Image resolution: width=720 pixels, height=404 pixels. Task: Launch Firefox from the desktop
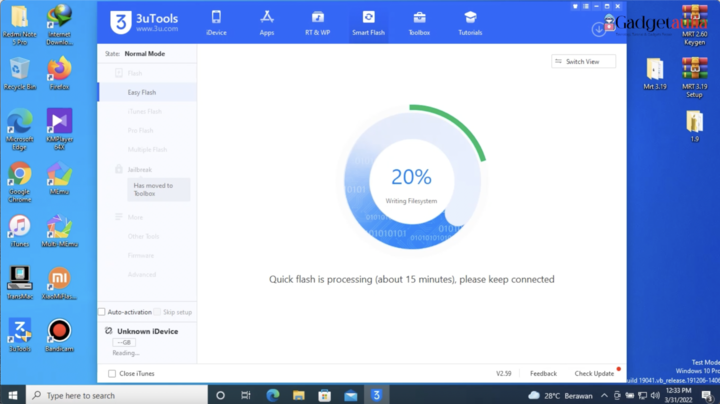59,73
